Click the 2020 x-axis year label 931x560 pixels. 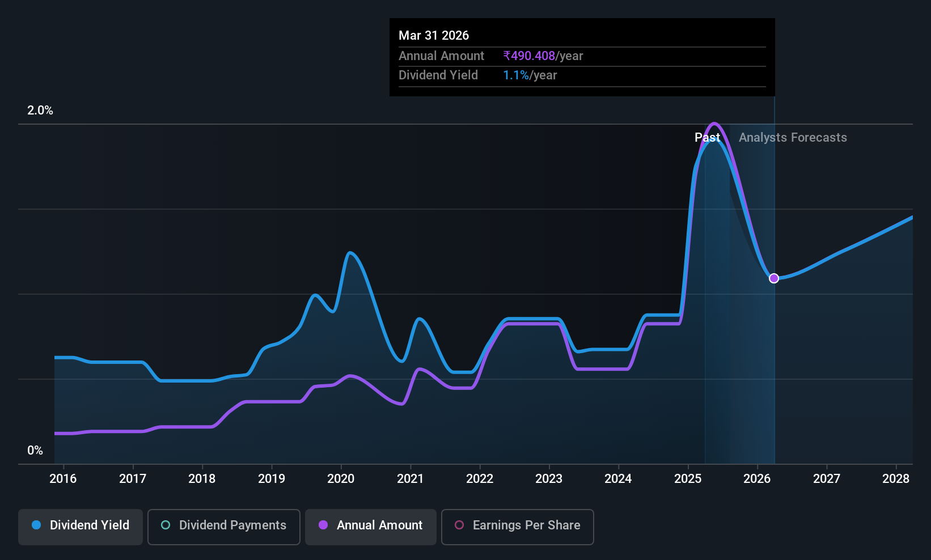[341, 478]
